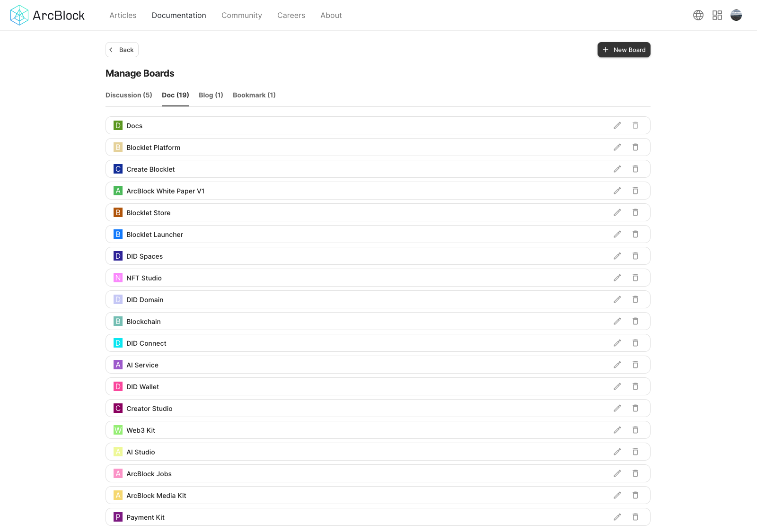Click trash icon for NFT Studio
This screenshot has width=757, height=532.
click(635, 278)
